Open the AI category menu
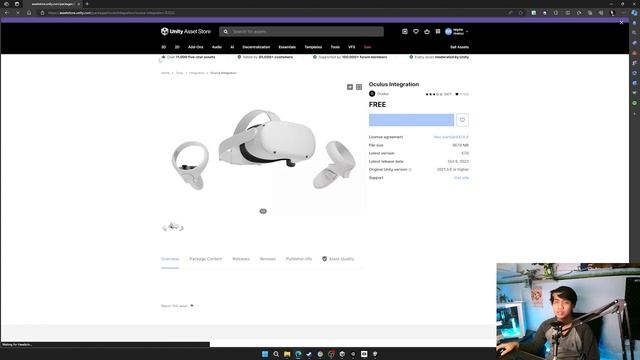Screen dimensions: 640x360 point(232,47)
